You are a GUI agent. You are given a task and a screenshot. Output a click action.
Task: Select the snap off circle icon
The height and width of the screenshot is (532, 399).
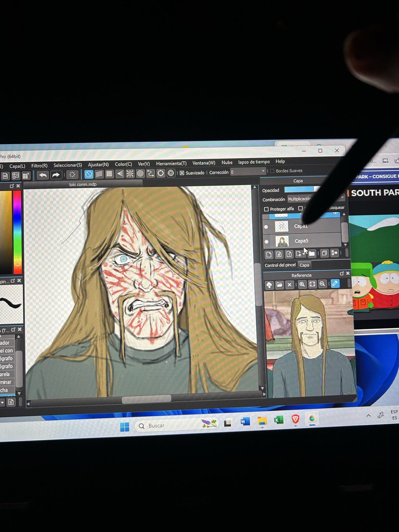tap(89, 174)
